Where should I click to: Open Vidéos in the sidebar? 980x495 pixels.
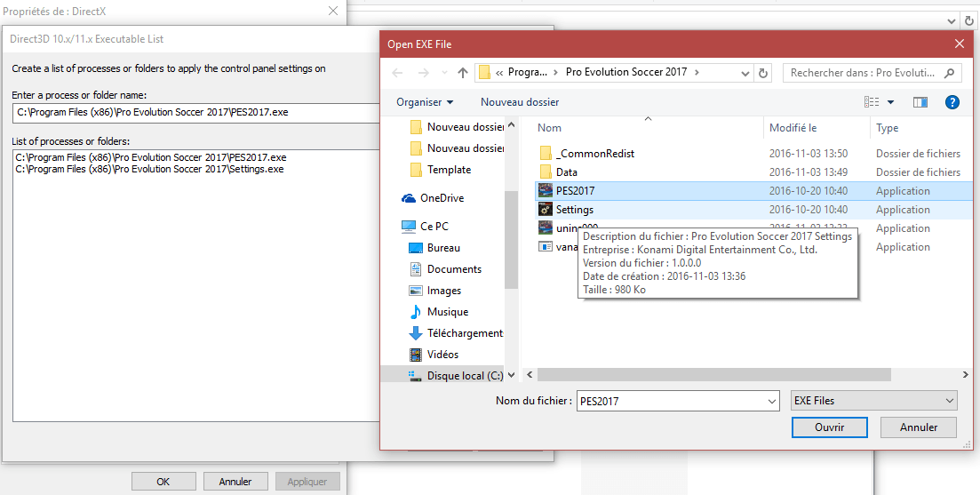coord(434,355)
